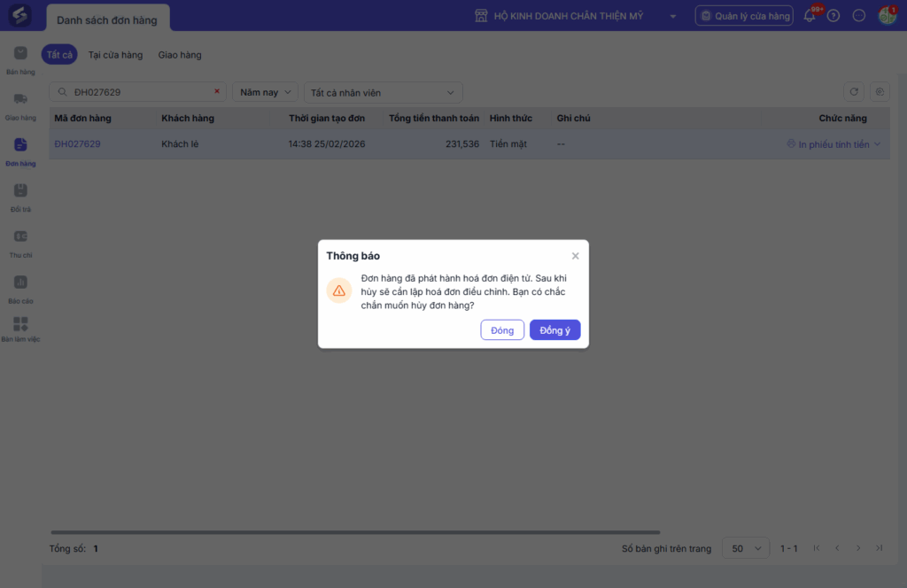Open Báo cáo chart icon
This screenshot has width=907, height=588.
click(x=20, y=282)
